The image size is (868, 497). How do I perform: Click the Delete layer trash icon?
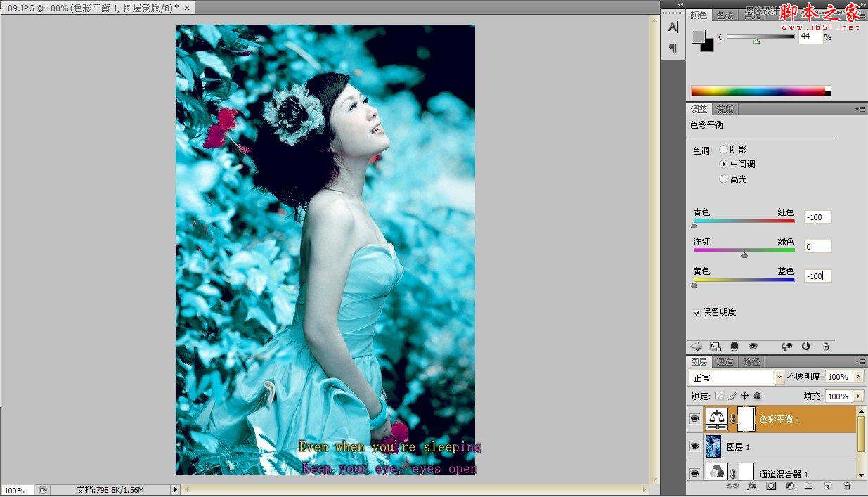(x=848, y=486)
